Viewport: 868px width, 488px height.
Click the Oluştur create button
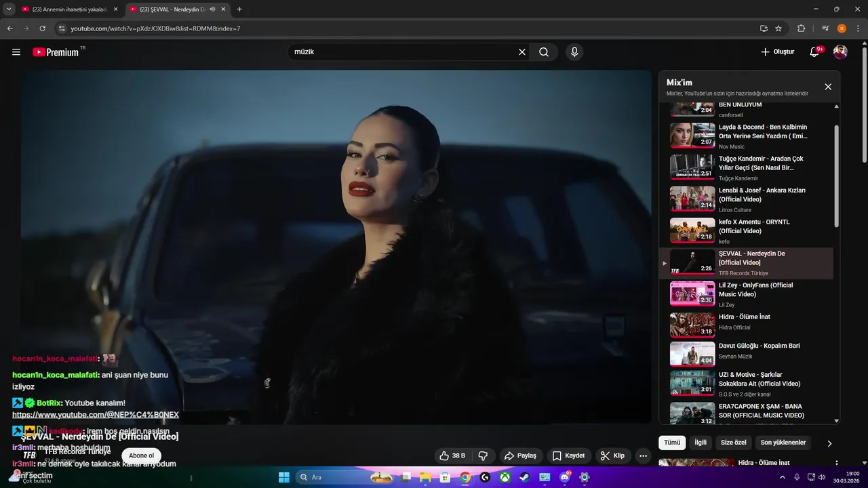pyautogui.click(x=777, y=52)
